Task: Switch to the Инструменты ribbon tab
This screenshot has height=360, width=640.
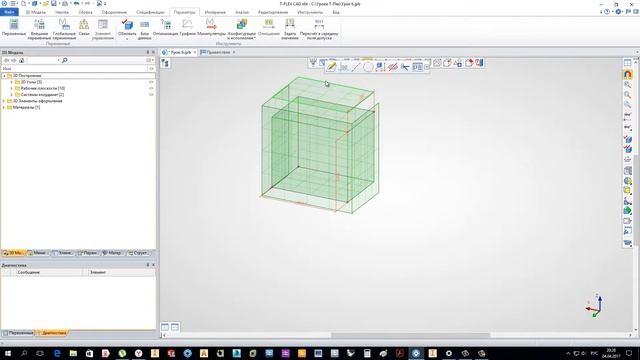Action: click(x=310, y=12)
